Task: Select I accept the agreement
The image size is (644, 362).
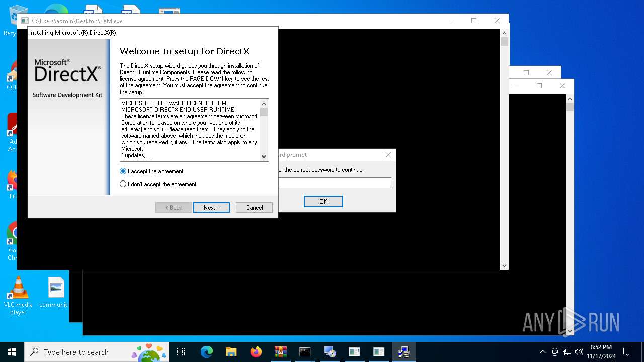Action: pyautogui.click(x=151, y=171)
